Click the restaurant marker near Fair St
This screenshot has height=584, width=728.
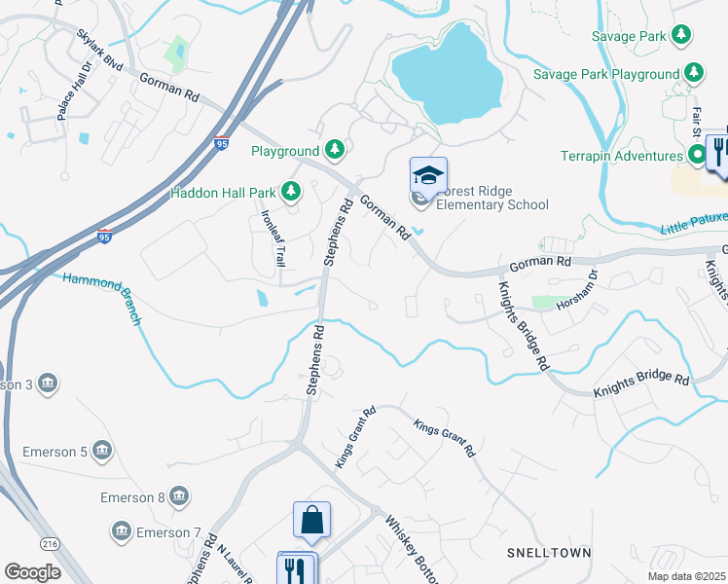[718, 153]
